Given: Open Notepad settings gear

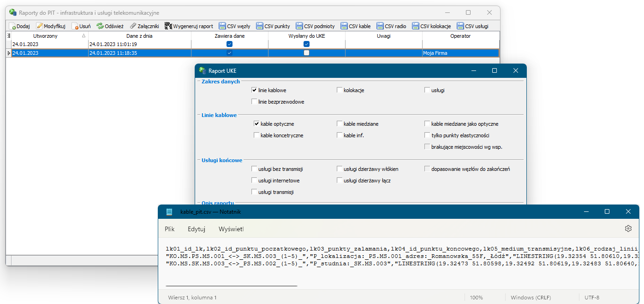Looking at the screenshot, I should [x=628, y=228].
